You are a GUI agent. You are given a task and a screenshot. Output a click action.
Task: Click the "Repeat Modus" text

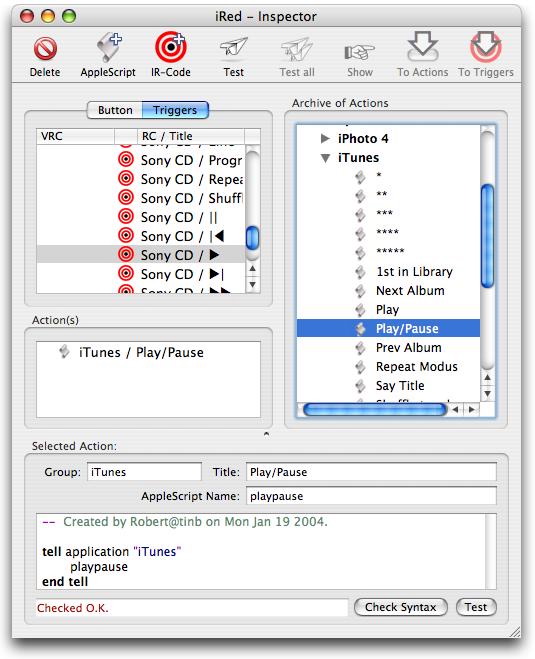[416, 366]
